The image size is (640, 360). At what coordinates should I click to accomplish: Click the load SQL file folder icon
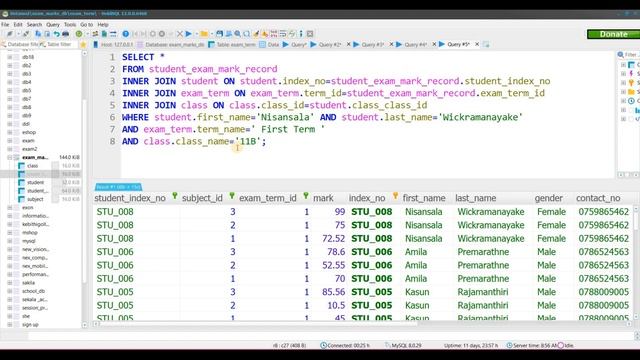pos(204,34)
